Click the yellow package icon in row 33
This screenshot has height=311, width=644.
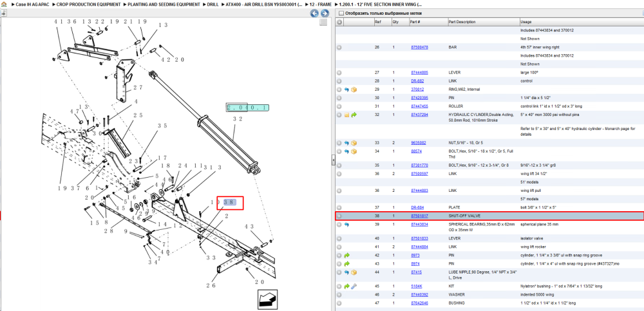354,143
